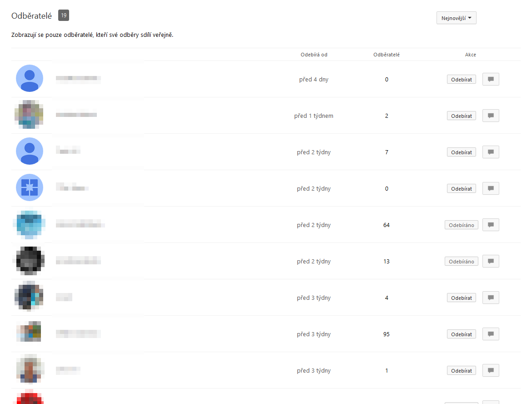532x404 pixels.
Task: Open avatar in row with 4 subscribers
Action: pyautogui.click(x=30, y=296)
